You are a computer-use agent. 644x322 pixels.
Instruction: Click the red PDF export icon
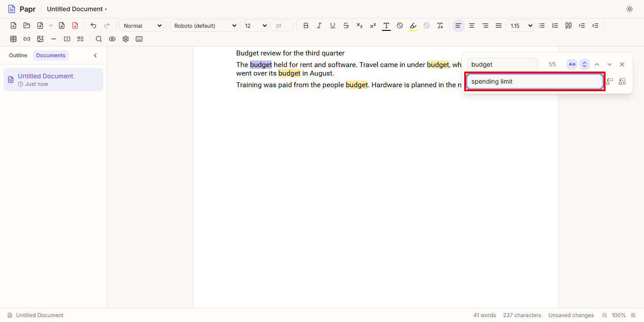coord(75,25)
